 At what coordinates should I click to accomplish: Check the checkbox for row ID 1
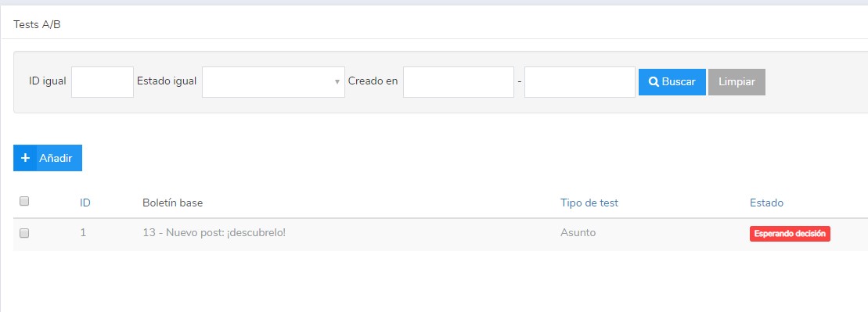[x=24, y=234]
